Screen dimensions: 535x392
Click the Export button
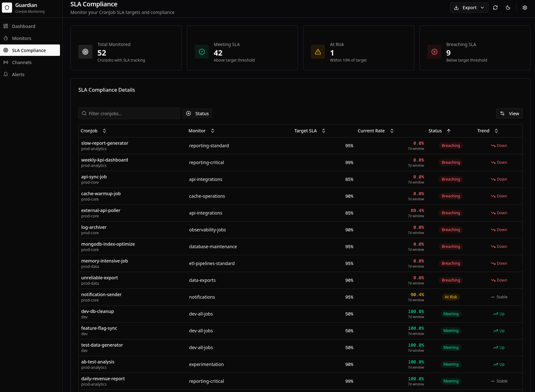coord(469,7)
